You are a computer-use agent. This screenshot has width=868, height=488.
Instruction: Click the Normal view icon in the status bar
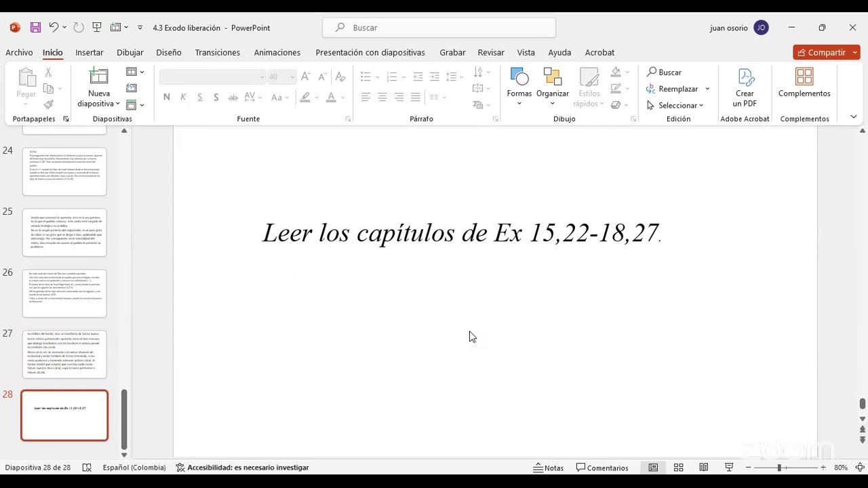[653, 468]
